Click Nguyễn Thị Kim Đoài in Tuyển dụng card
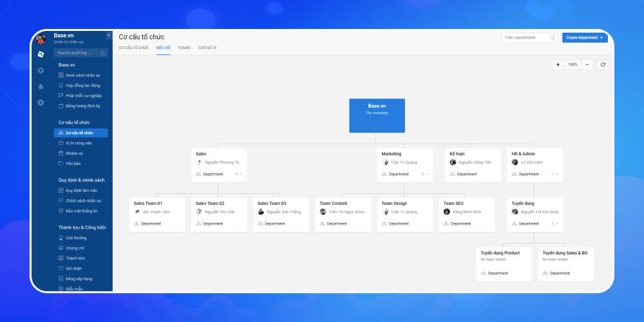644x322 pixels. pos(540,212)
